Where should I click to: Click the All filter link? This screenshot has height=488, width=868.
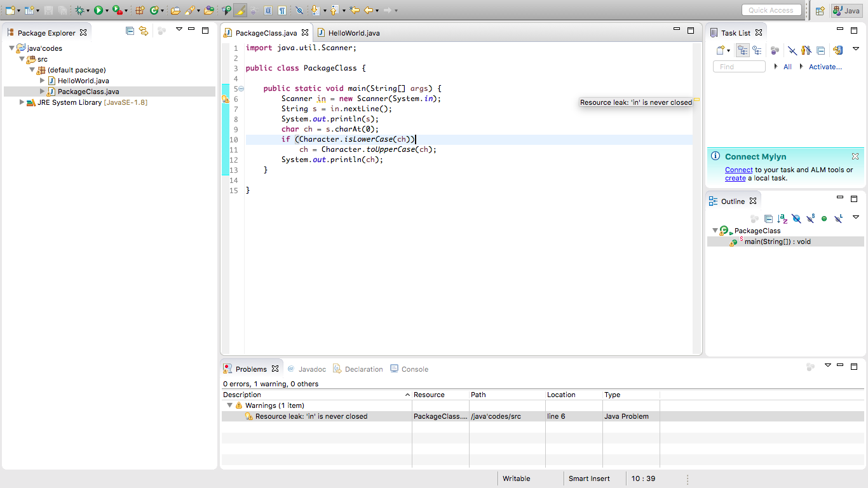[787, 67]
